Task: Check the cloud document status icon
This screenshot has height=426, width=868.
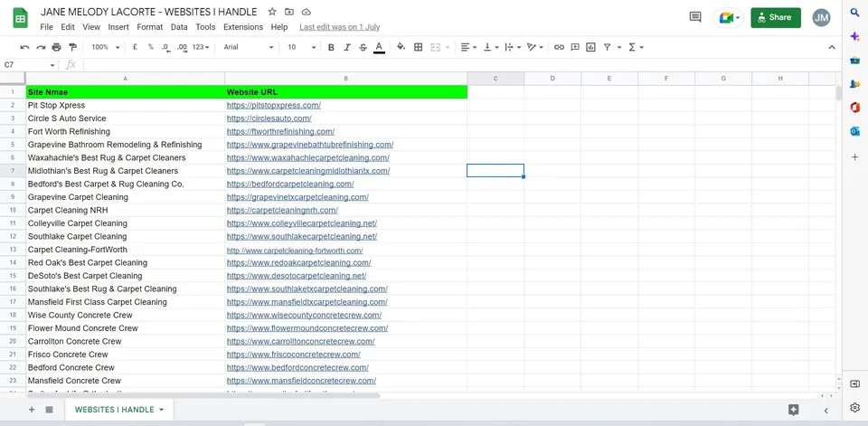Action: pos(307,12)
